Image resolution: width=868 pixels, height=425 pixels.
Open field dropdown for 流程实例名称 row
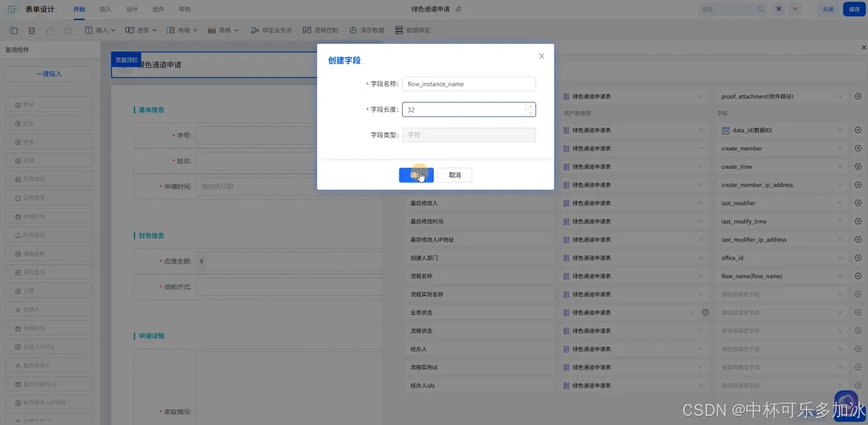(782, 294)
